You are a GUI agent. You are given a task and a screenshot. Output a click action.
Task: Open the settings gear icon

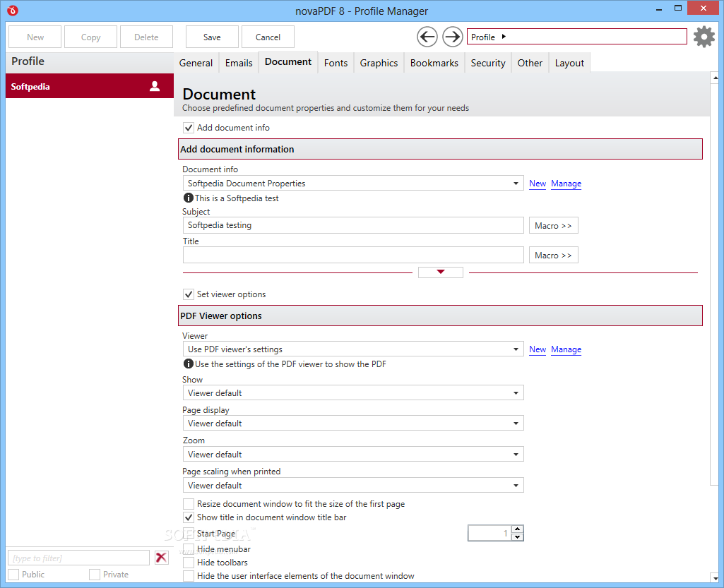[704, 37]
